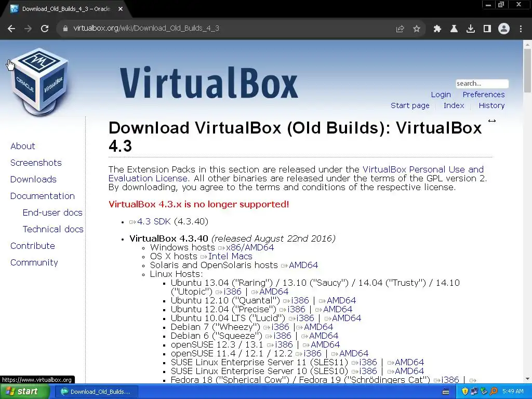Open the browser downloads icon
This screenshot has width=532, height=399.
pos(471,29)
